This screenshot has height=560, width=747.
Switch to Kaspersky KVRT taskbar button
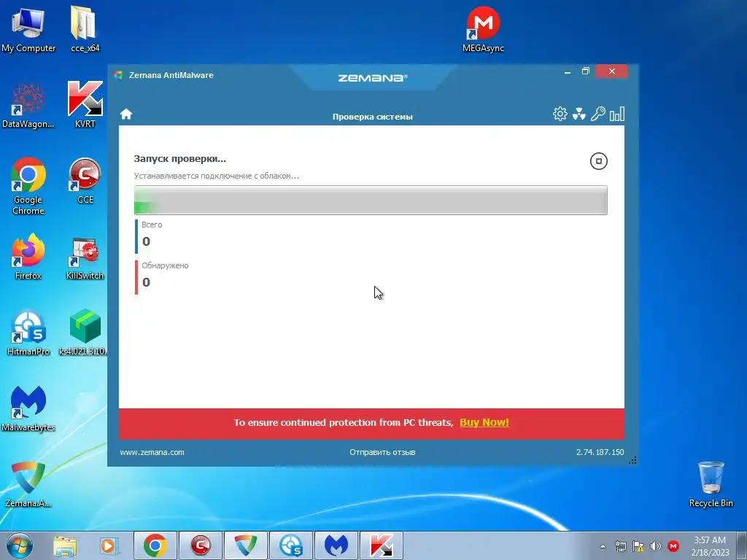[382, 545]
